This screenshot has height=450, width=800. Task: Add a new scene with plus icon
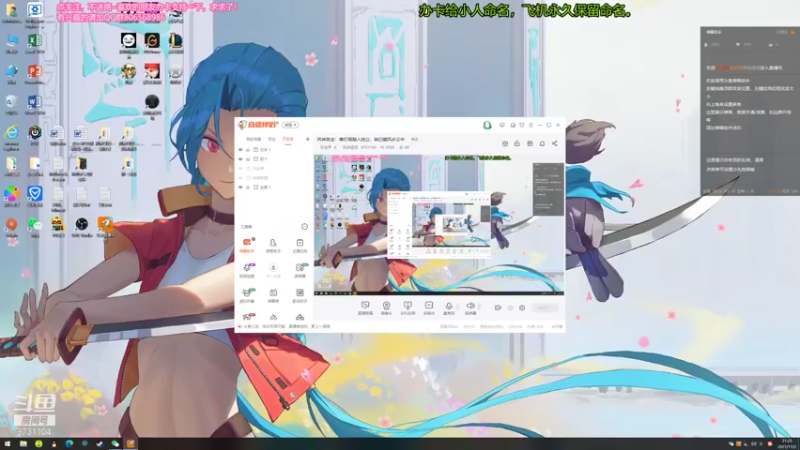308,139
